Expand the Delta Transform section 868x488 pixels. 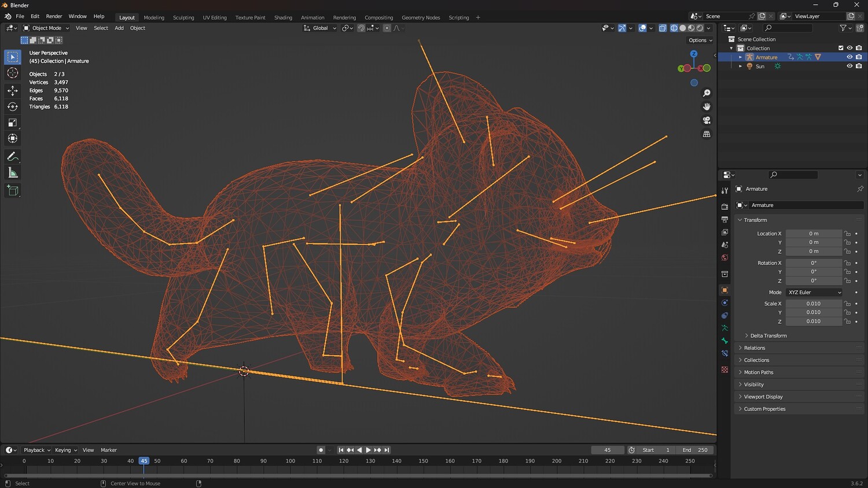point(768,336)
